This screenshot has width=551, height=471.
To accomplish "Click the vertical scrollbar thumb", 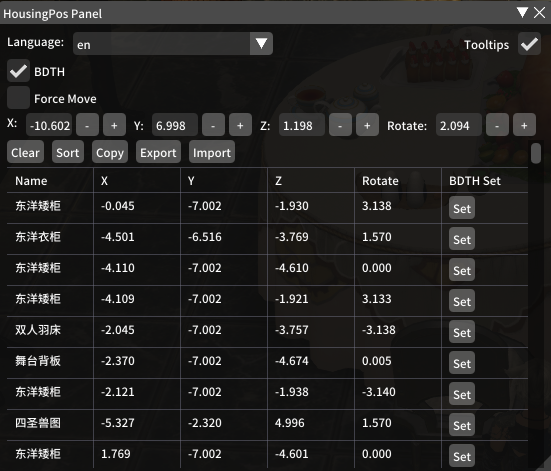I will (536, 153).
